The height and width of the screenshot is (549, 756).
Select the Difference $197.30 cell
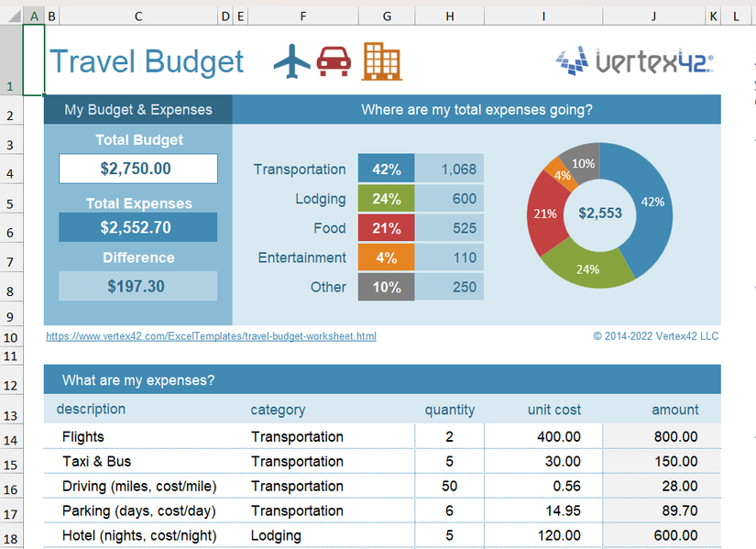[137, 286]
